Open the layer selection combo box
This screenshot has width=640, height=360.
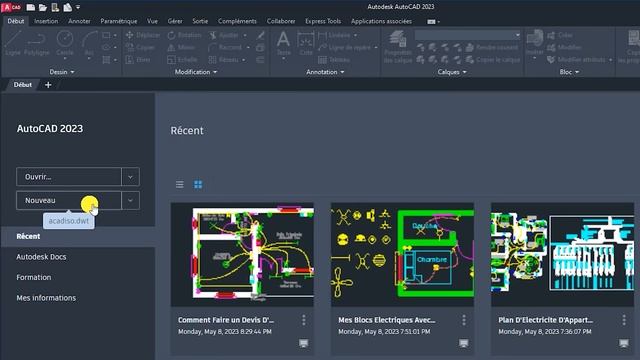468,36
